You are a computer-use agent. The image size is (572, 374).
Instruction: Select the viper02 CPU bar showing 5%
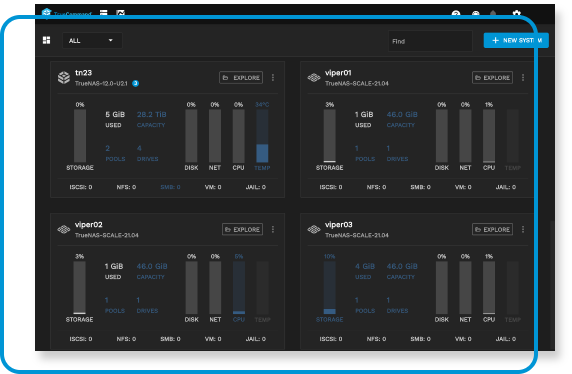pos(239,288)
